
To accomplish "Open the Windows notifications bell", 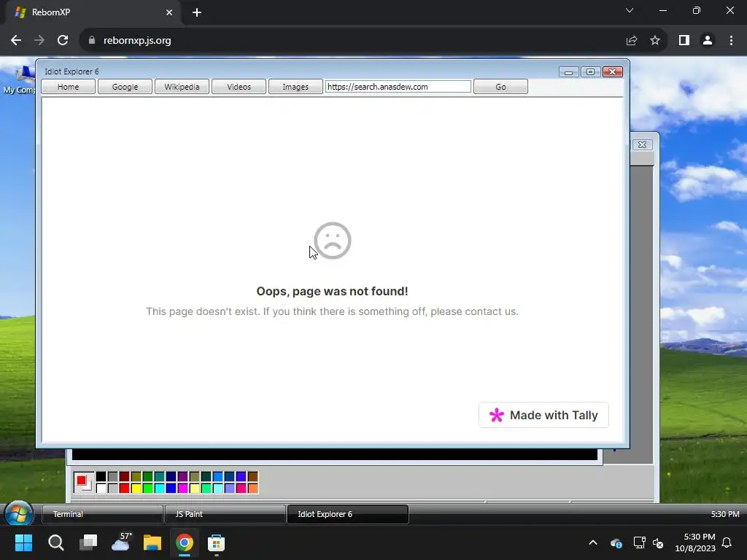I will [x=727, y=542].
